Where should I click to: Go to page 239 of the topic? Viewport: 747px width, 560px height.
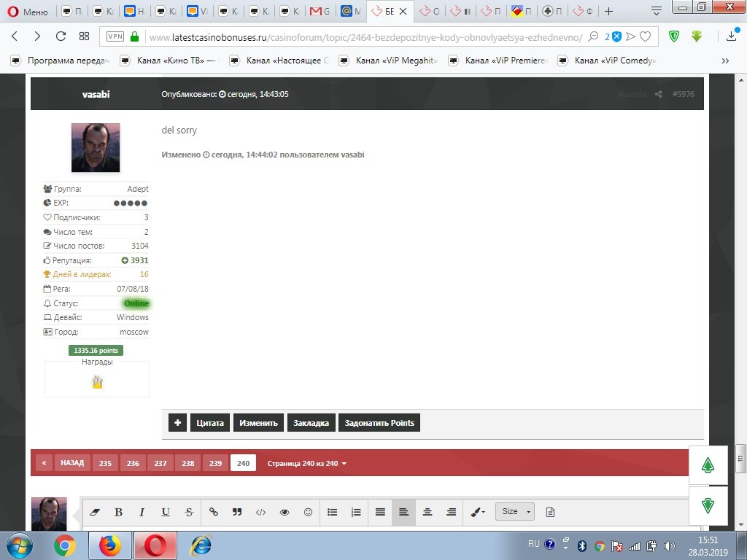click(215, 463)
